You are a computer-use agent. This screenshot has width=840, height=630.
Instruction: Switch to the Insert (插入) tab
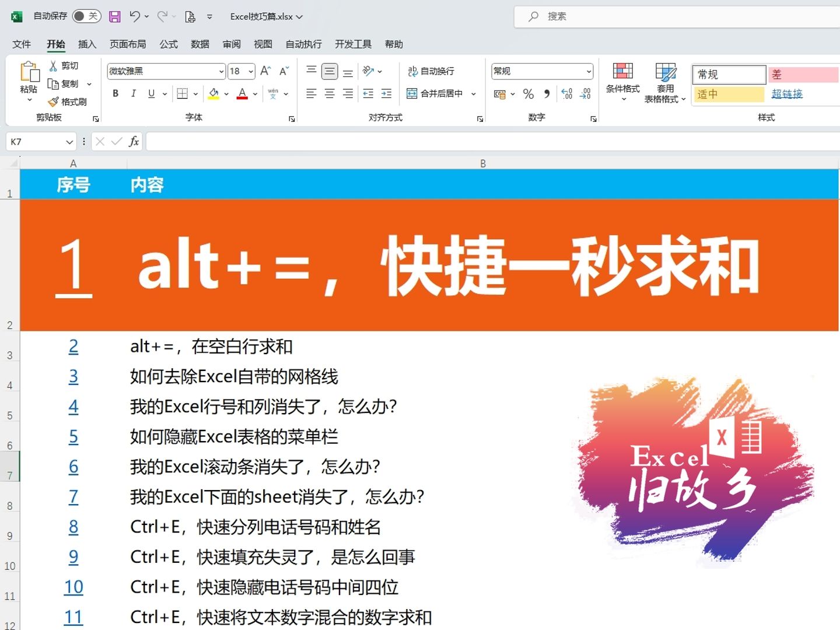(x=87, y=44)
